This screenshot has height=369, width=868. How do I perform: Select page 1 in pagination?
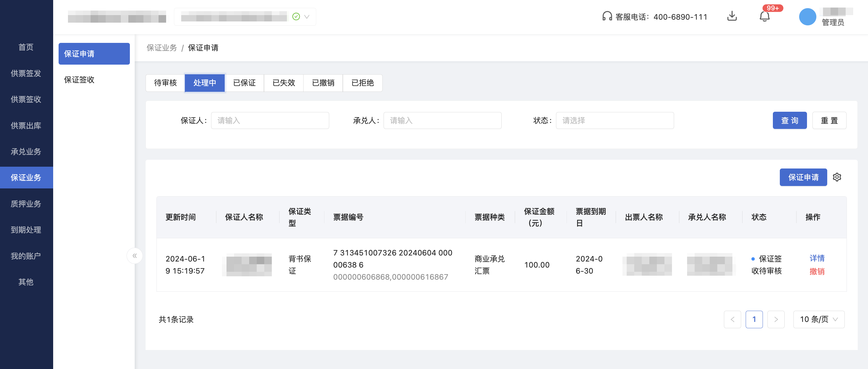pos(754,319)
